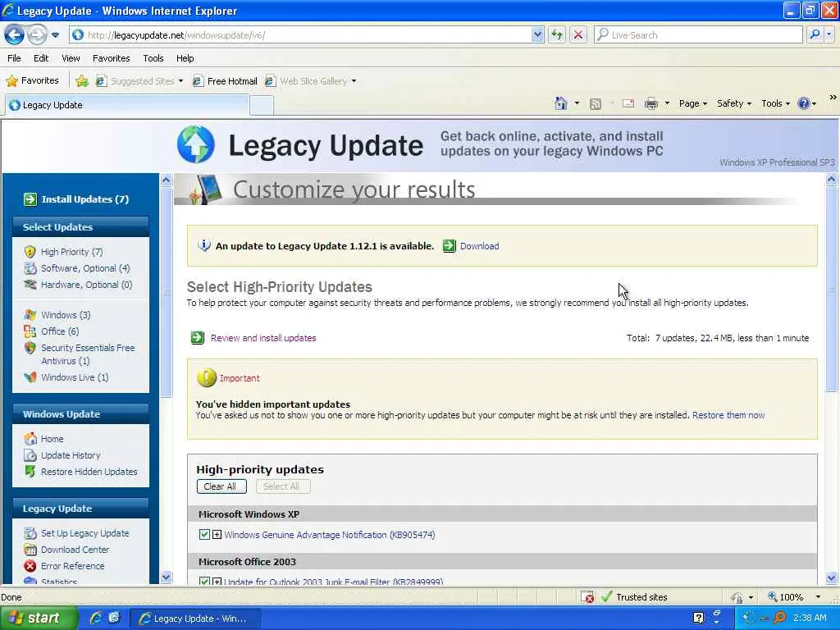Viewport: 840px width, 630px height.
Task: Open the Edit menu
Action: point(41,58)
